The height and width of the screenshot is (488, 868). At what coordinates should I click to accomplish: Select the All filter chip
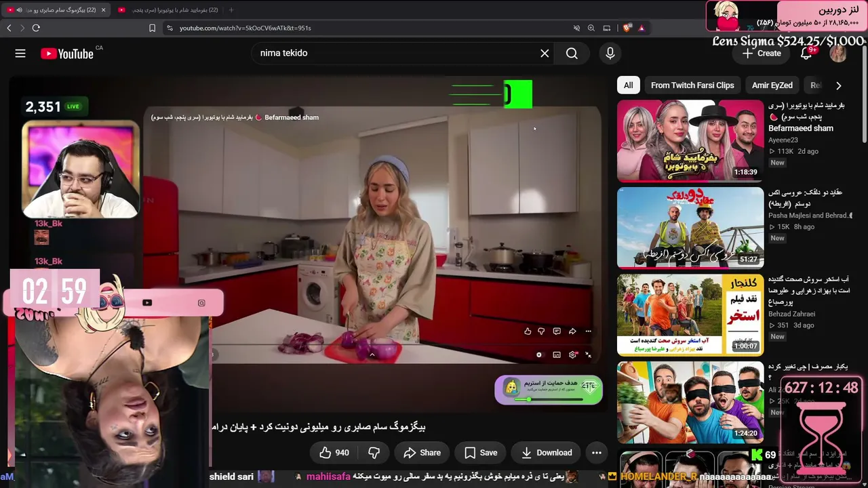pyautogui.click(x=629, y=85)
